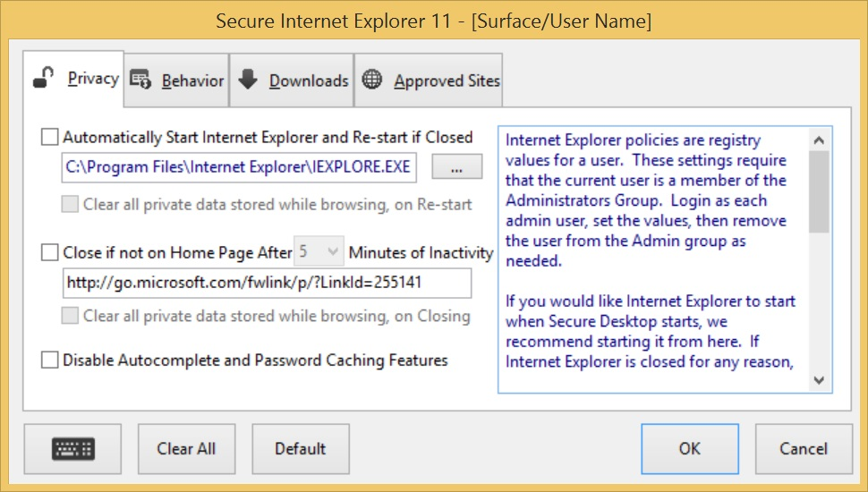Click the Behavior tab settings icon
Screen dimensions: 868x492
pos(140,80)
